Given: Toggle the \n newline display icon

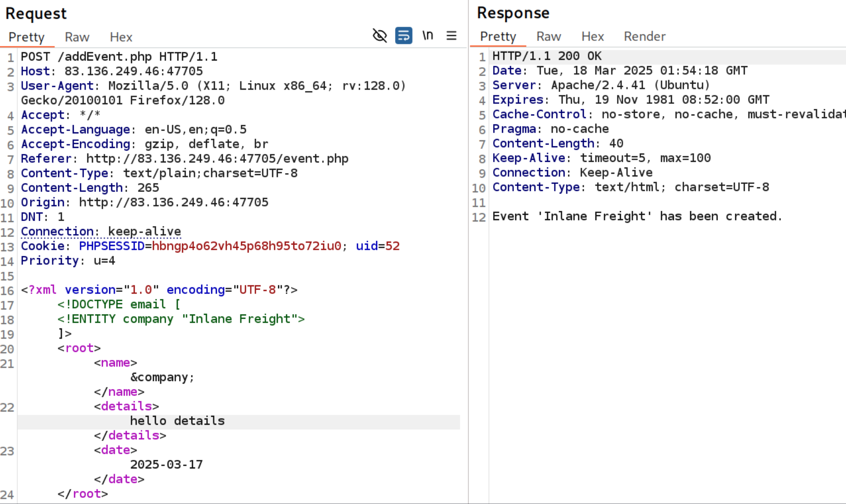Looking at the screenshot, I should [427, 36].
